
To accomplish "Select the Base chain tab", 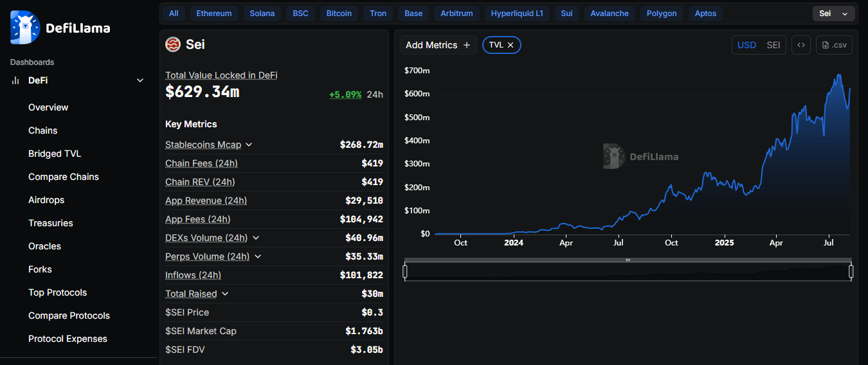I will [x=413, y=13].
